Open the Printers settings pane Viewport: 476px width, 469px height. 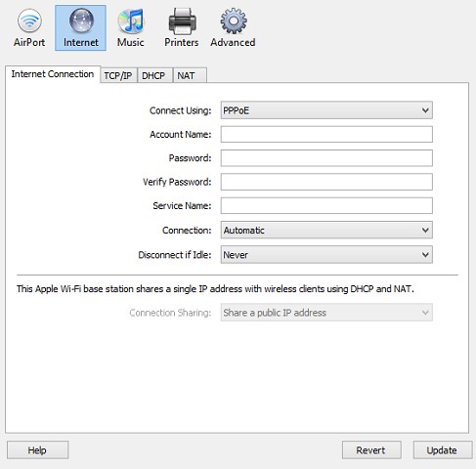182,28
